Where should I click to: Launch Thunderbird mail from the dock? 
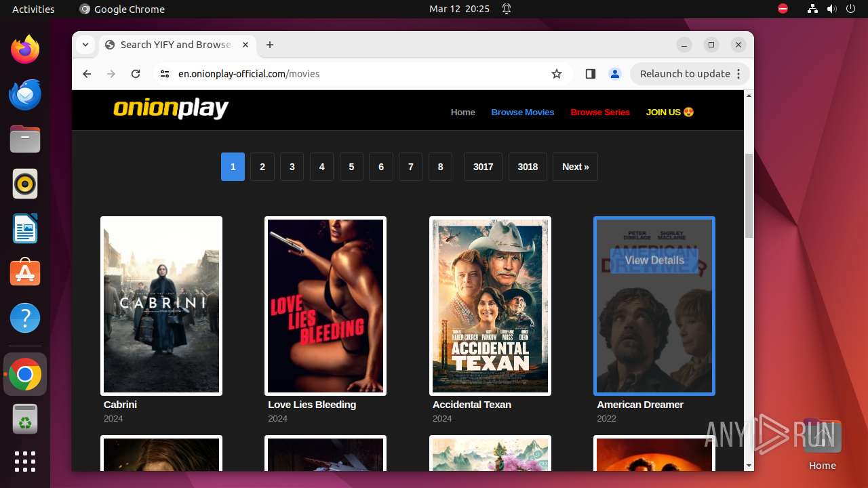coord(25,94)
